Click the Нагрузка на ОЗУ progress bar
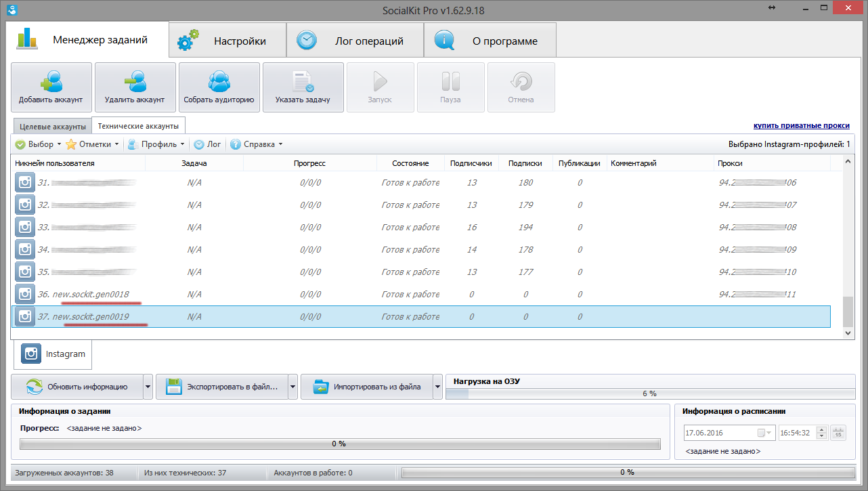The image size is (868, 491). point(649,393)
